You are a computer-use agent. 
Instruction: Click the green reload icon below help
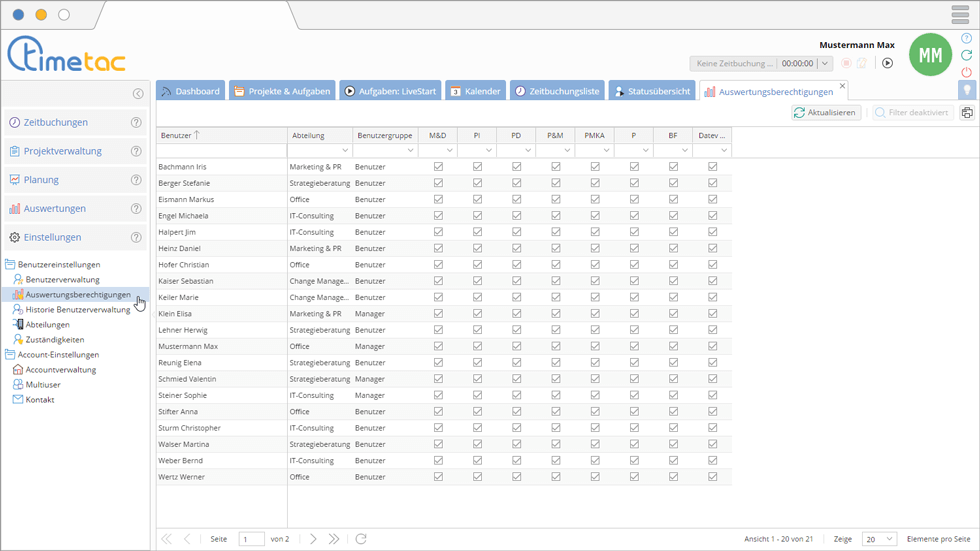(x=966, y=55)
